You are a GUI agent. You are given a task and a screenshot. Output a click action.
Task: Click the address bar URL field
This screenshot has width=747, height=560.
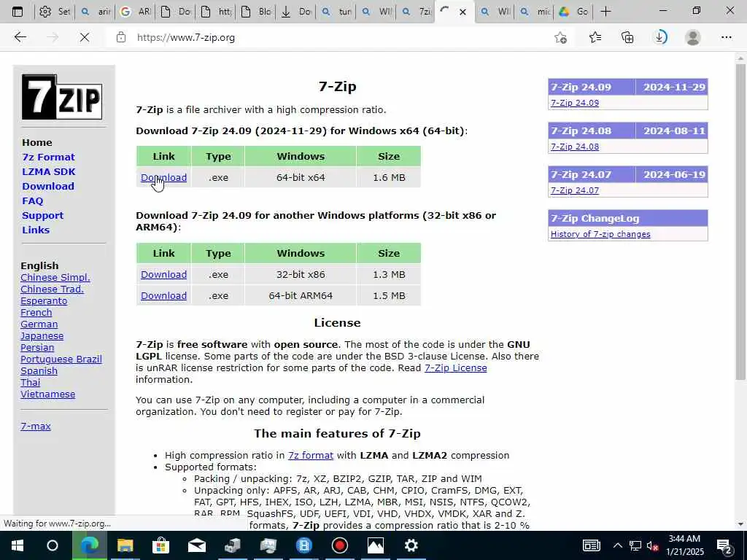333,38
